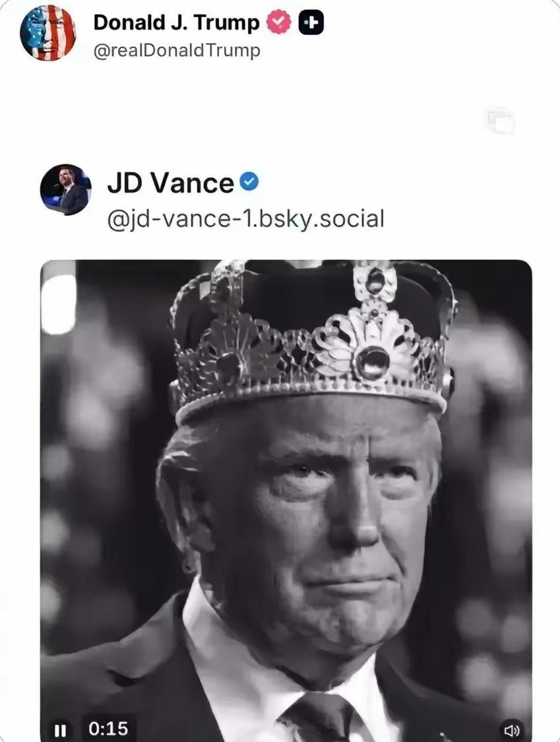Click empty space below the @realDonaldTrump handle
Image resolution: width=560 pixels, height=742 pixels.
pos(198,99)
